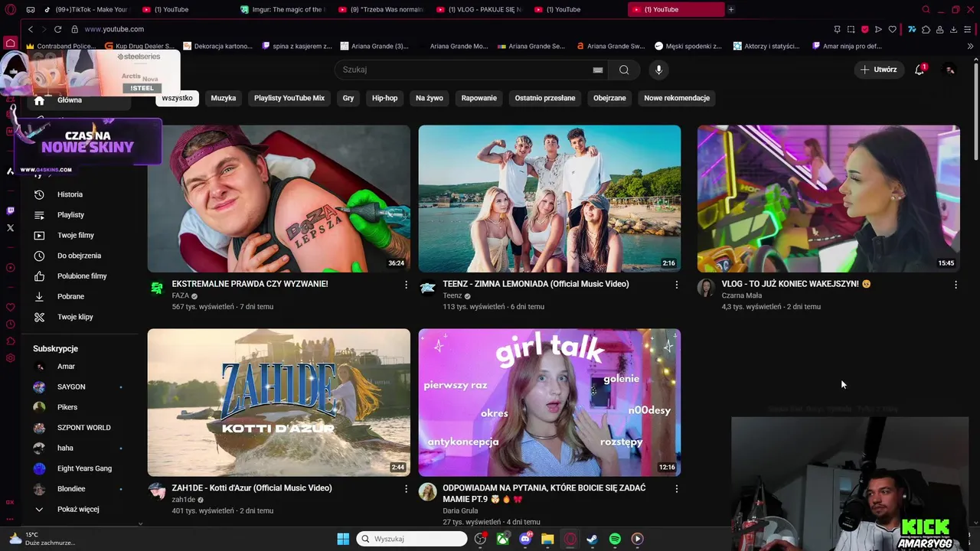Select the Gry filter chip
This screenshot has height=551, width=980.
[x=348, y=98]
